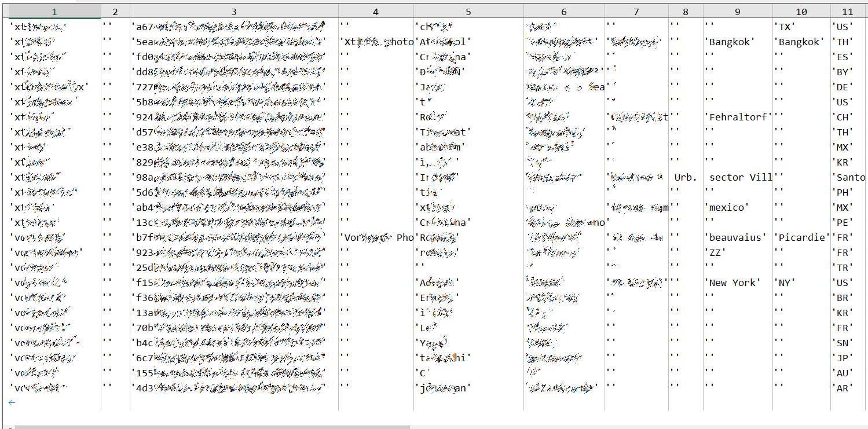Viewport: 868px width, 429px height.
Task: Select column 3 header
Action: click(233, 12)
